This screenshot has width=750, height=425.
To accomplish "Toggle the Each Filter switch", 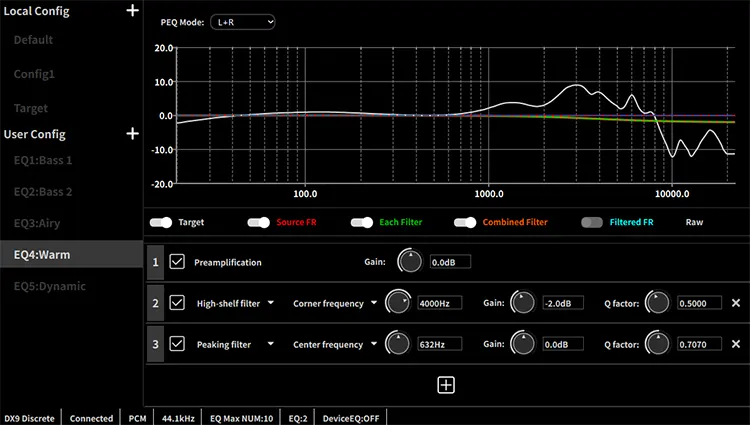I will (x=362, y=222).
